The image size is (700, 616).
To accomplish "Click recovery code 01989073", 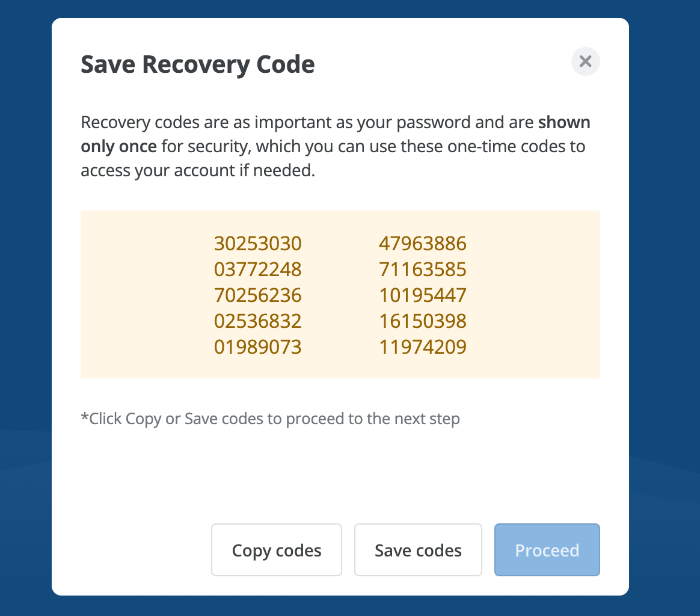I will (x=257, y=347).
